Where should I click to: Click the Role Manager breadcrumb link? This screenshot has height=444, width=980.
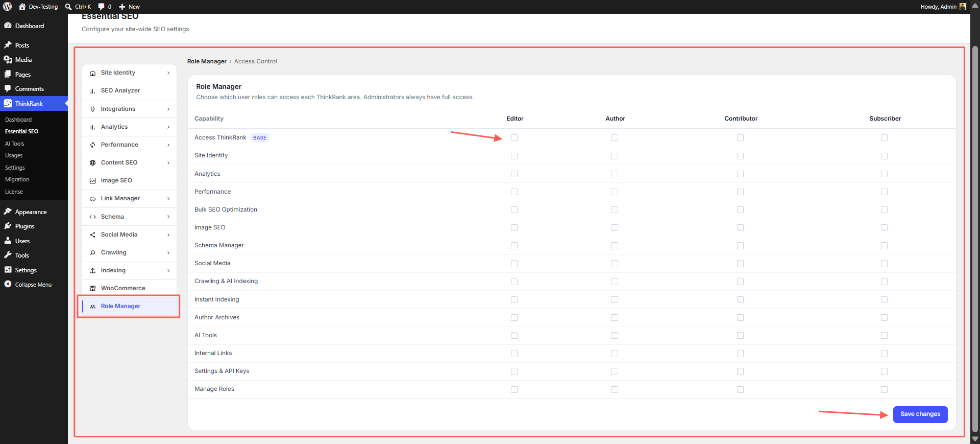(207, 61)
